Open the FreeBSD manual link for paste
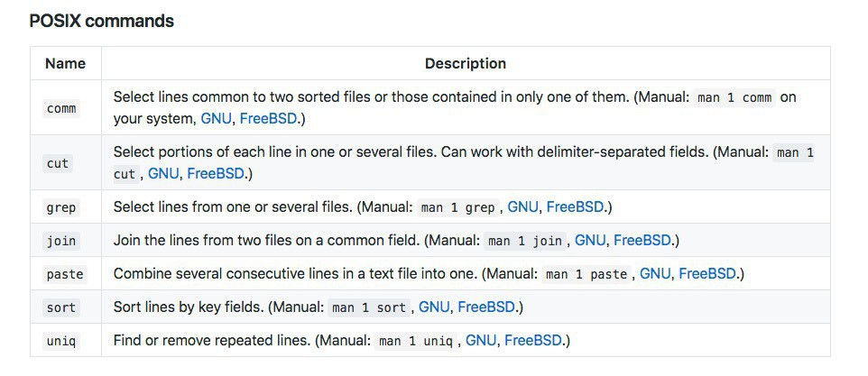This screenshot has height=376, width=868. click(x=708, y=274)
